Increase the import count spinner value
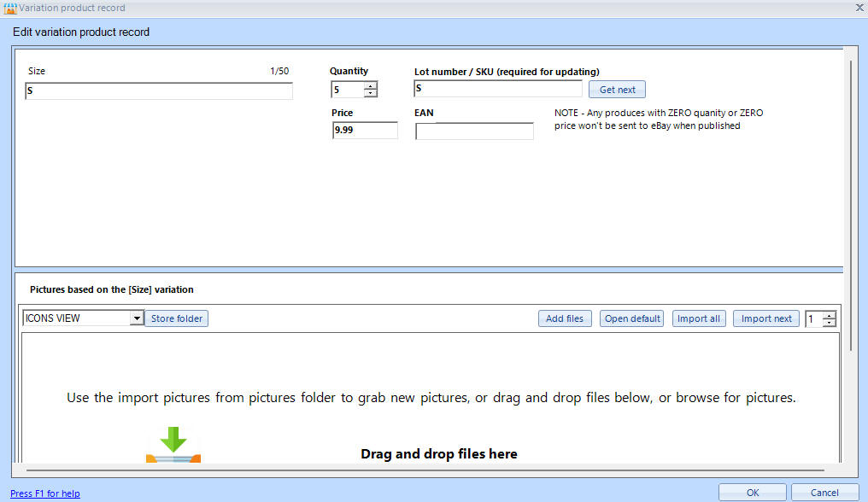The image size is (868, 502). point(829,315)
